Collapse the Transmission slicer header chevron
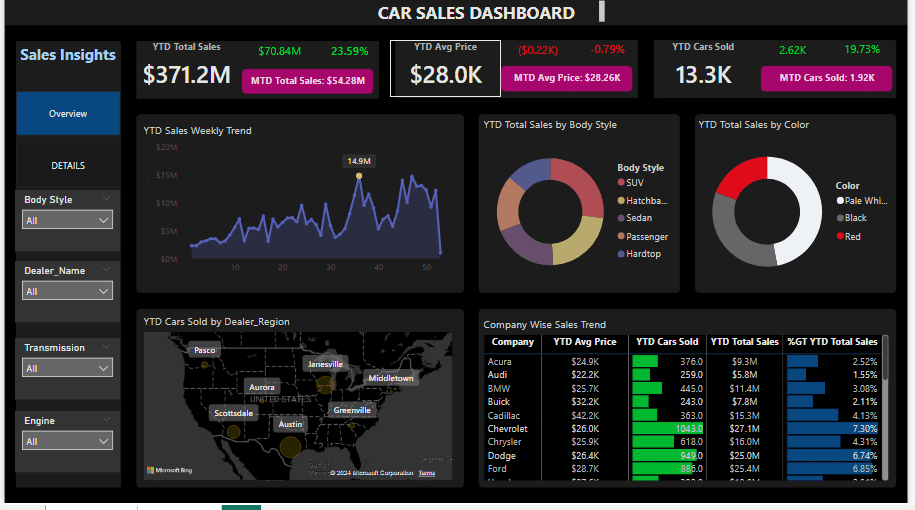The height and width of the screenshot is (510, 915). (106, 347)
